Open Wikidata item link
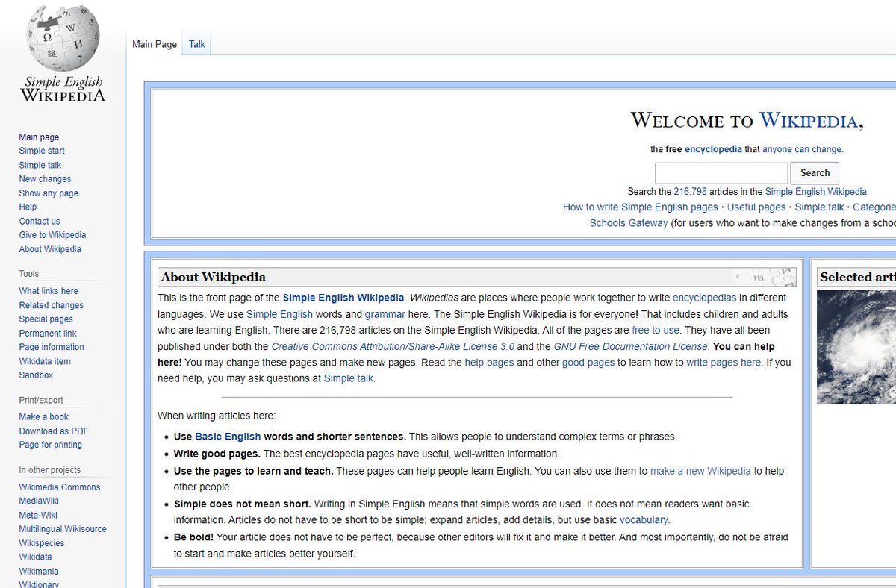This screenshot has height=588, width=896. point(45,361)
